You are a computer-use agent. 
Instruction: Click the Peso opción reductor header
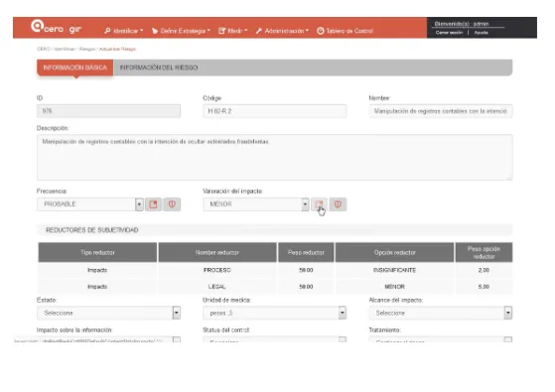[x=484, y=252]
